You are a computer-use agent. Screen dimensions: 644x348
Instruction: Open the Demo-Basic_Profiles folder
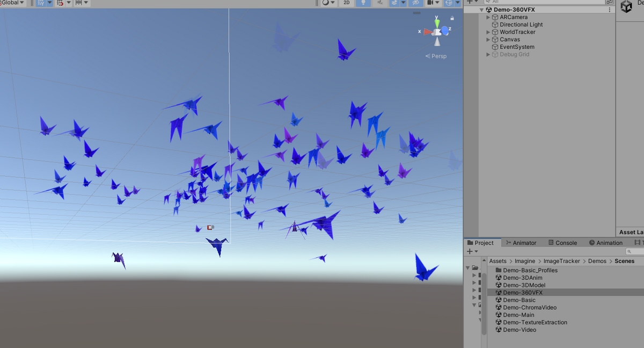coord(530,270)
